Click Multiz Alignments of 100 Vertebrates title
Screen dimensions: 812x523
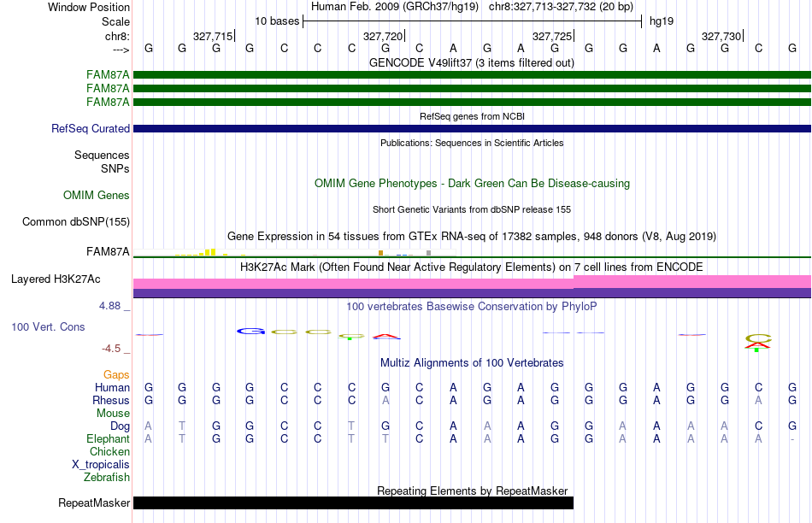[472, 363]
